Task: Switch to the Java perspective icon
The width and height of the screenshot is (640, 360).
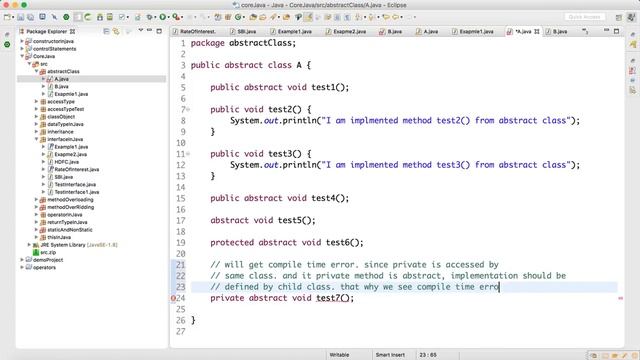Action: (631, 17)
